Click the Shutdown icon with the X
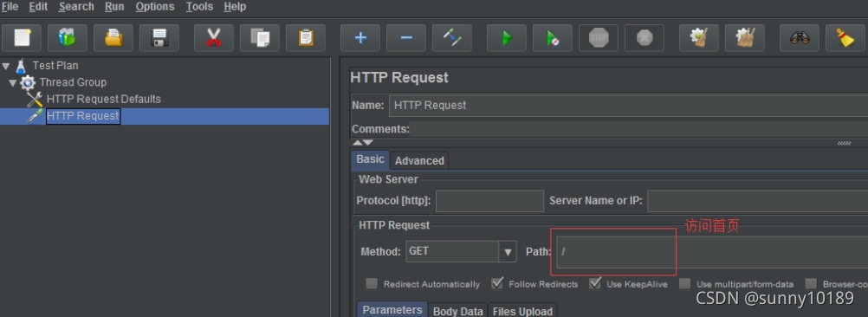This screenshot has width=868, height=317. tap(645, 38)
